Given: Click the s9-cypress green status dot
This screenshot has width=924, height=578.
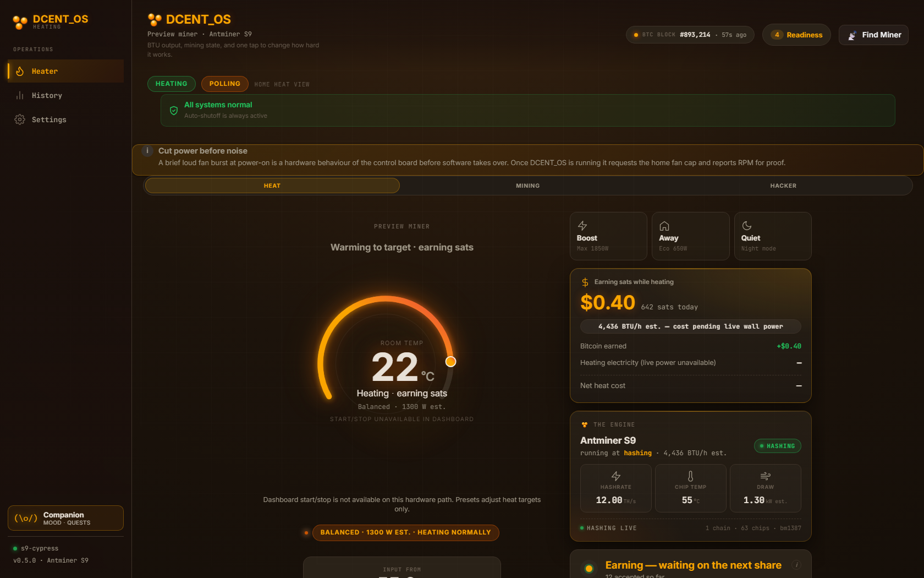Looking at the screenshot, I should 15,548.
